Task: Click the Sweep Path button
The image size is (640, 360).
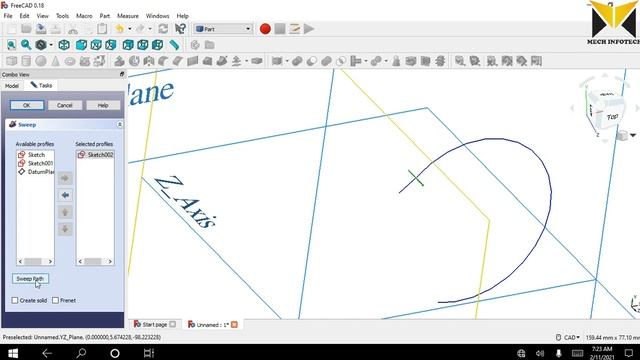Action: (30, 279)
